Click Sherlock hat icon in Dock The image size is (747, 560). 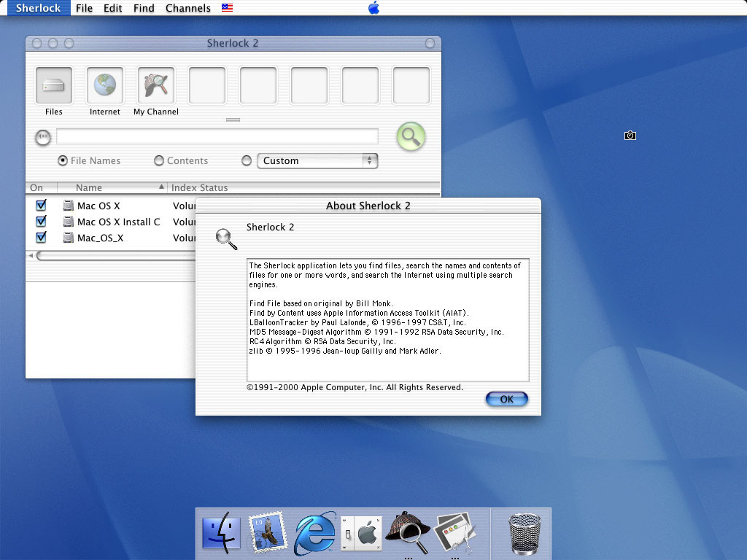click(408, 533)
